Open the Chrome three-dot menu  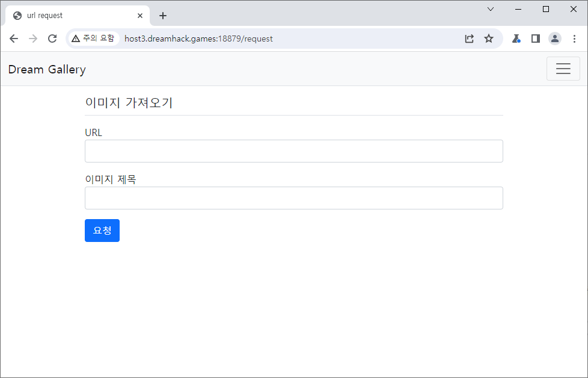pos(574,39)
